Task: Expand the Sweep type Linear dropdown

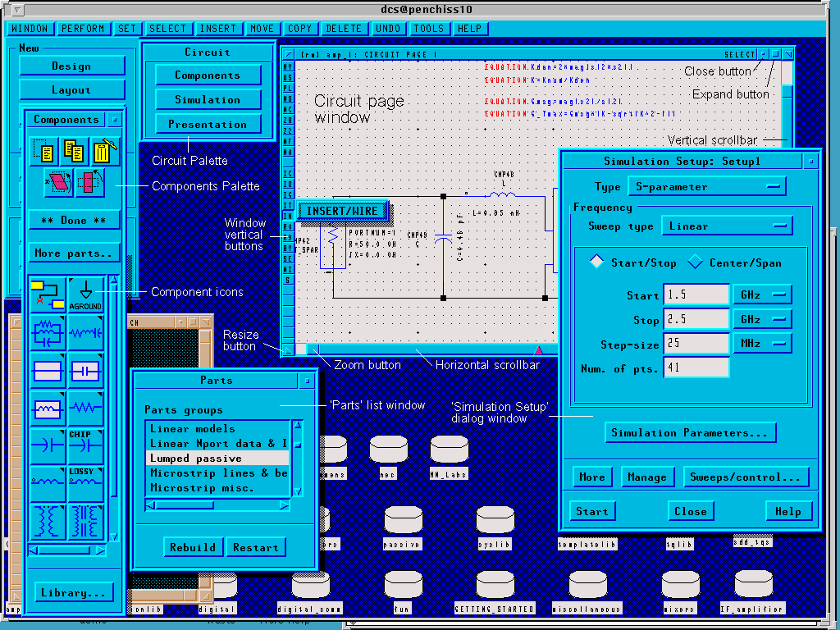Action: click(727, 226)
